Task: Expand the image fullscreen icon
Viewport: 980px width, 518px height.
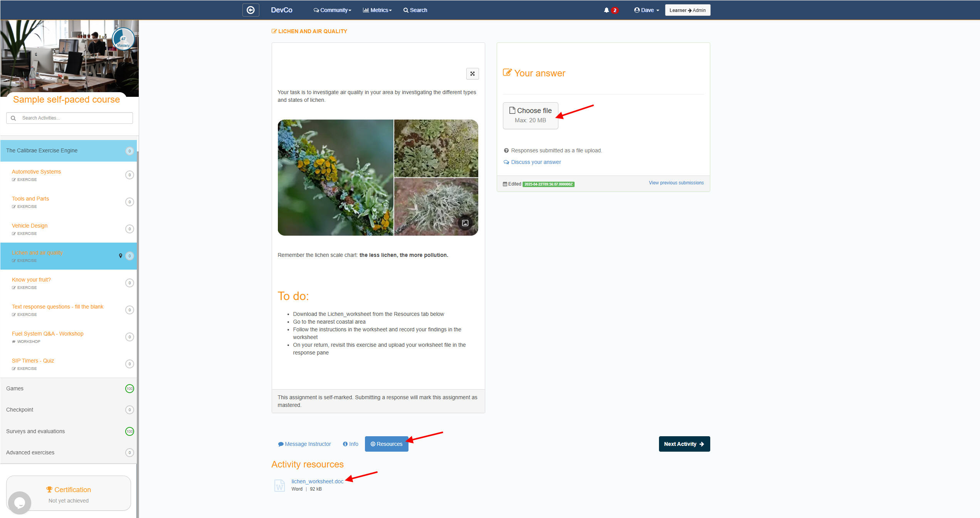Action: point(472,74)
